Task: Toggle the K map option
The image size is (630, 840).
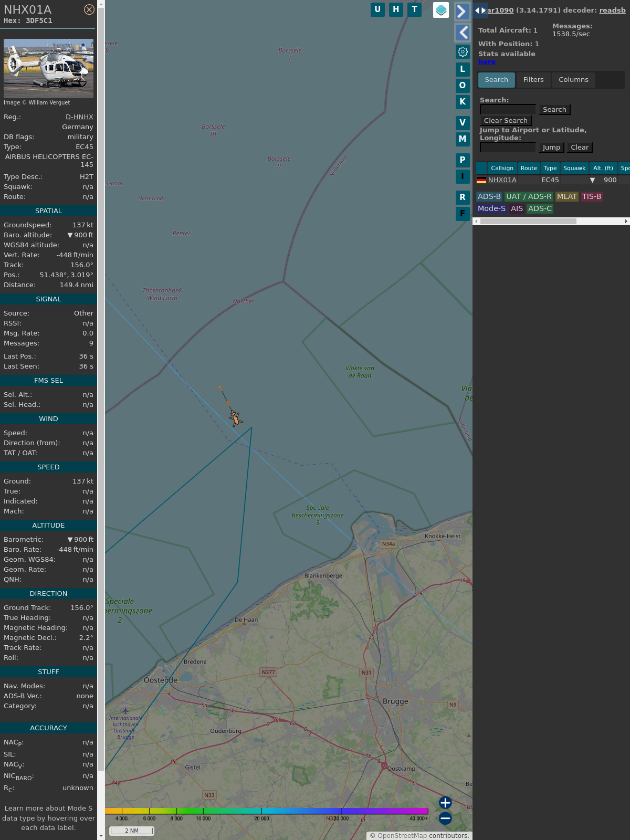Action: [463, 101]
